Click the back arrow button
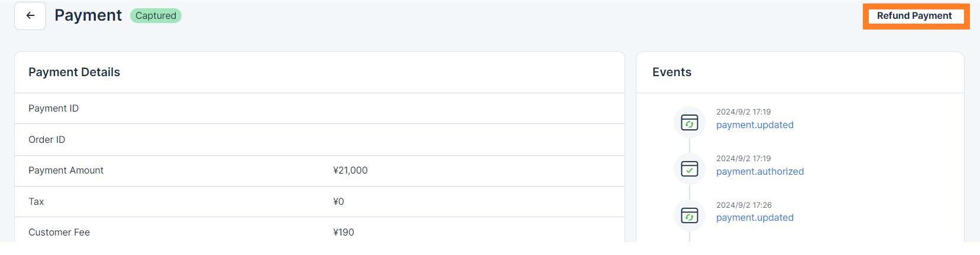This screenshot has height=255, width=980. tap(30, 16)
